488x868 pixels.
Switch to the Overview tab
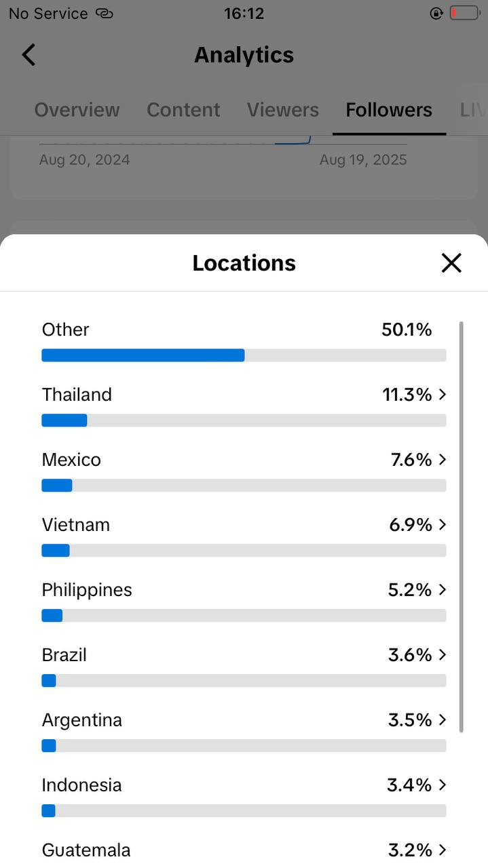point(77,110)
